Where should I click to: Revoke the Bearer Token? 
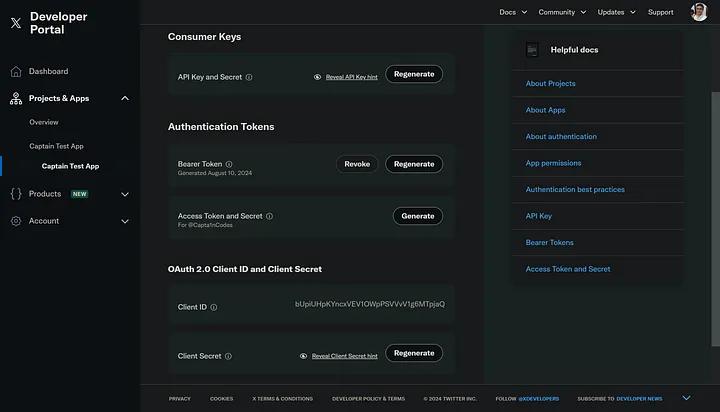[x=357, y=164]
